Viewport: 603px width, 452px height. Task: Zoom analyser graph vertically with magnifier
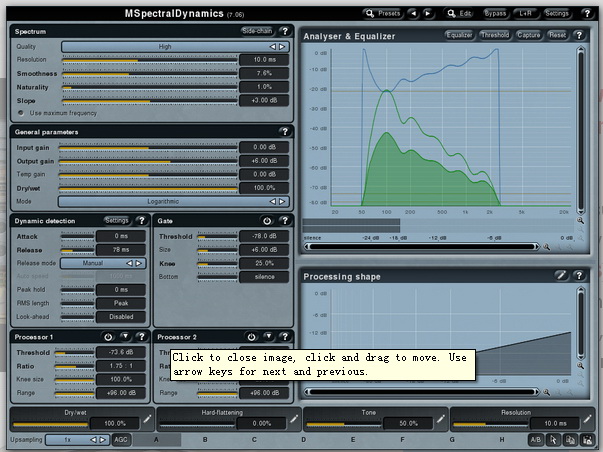point(581,220)
